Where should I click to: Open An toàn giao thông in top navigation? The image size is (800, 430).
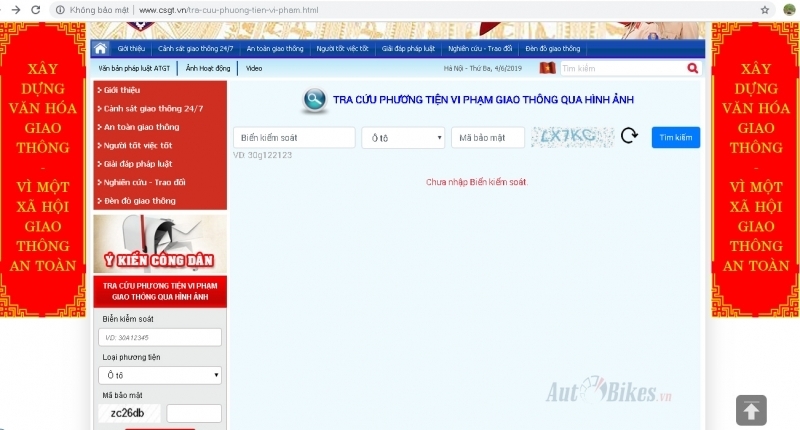[x=275, y=48]
